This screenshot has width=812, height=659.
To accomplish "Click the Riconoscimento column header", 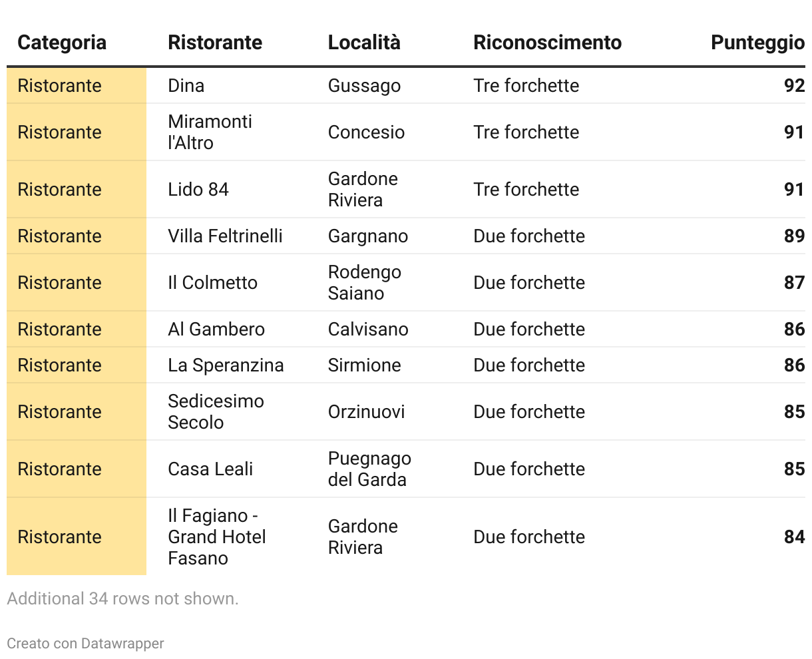I will pyautogui.click(x=547, y=43).
